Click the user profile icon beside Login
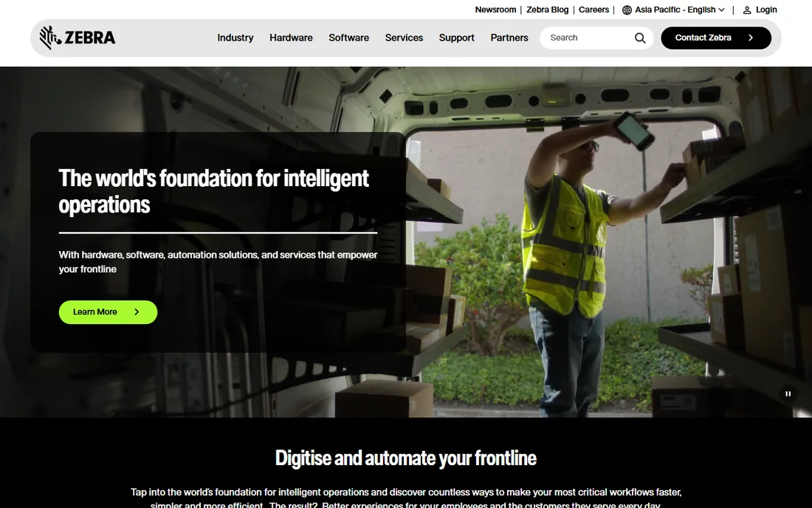Screen dimensions: 812x508 tap(747, 10)
